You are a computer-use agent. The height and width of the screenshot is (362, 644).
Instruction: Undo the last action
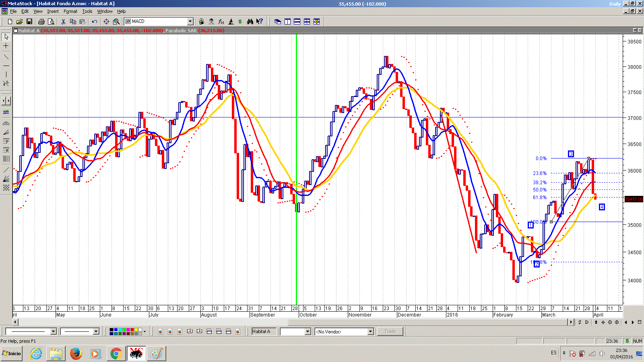point(95,21)
